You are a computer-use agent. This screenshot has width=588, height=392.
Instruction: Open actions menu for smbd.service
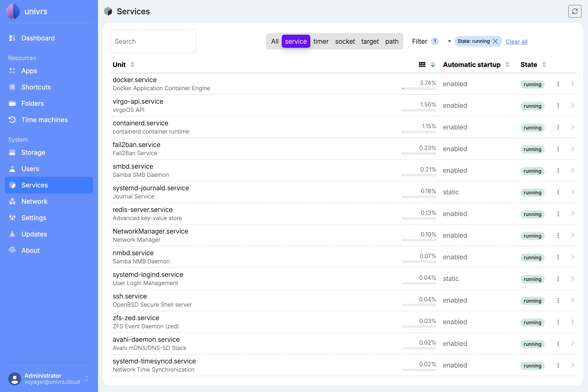pos(558,170)
